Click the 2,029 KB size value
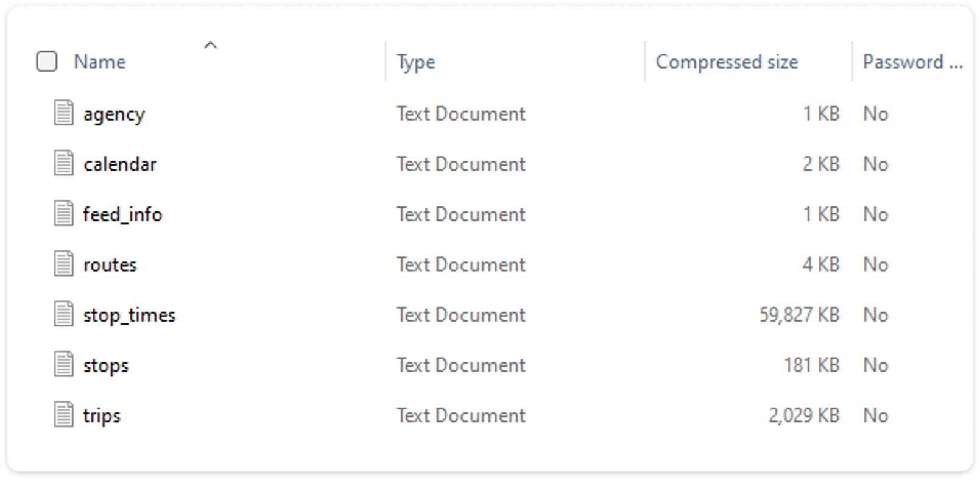The image size is (980, 480). [803, 415]
